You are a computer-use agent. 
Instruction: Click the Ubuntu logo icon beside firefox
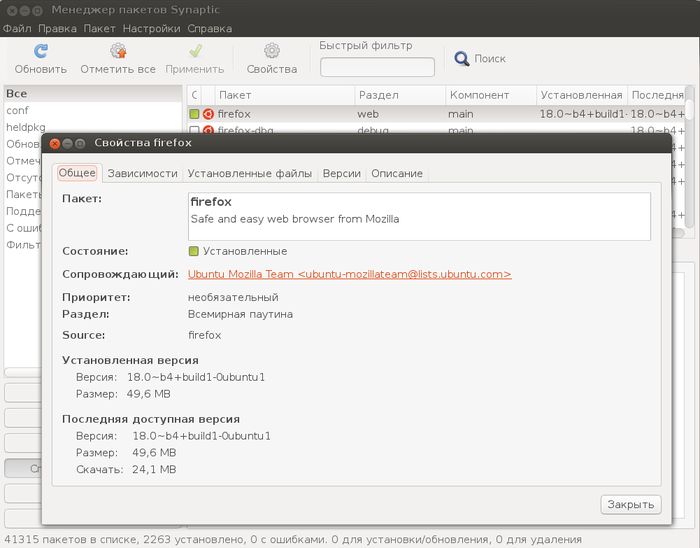[208, 114]
